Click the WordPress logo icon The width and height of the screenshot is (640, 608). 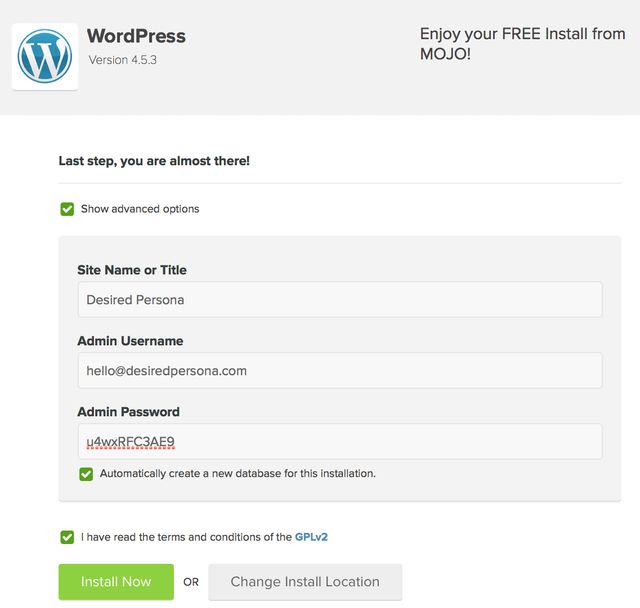point(45,57)
